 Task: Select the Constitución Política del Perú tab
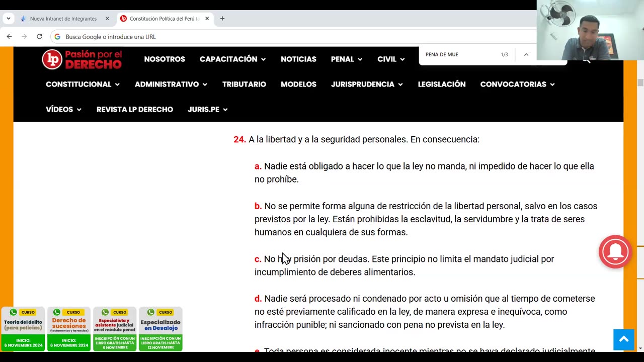tap(165, 19)
